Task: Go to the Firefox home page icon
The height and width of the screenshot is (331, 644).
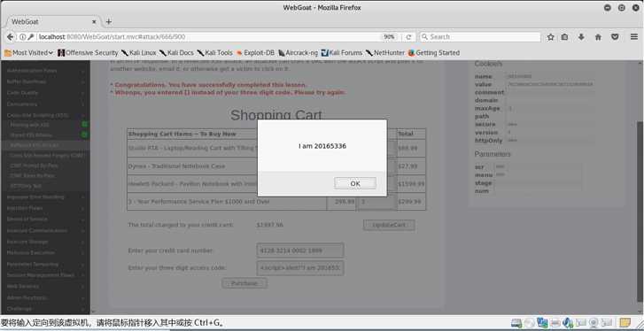Action: [598, 37]
